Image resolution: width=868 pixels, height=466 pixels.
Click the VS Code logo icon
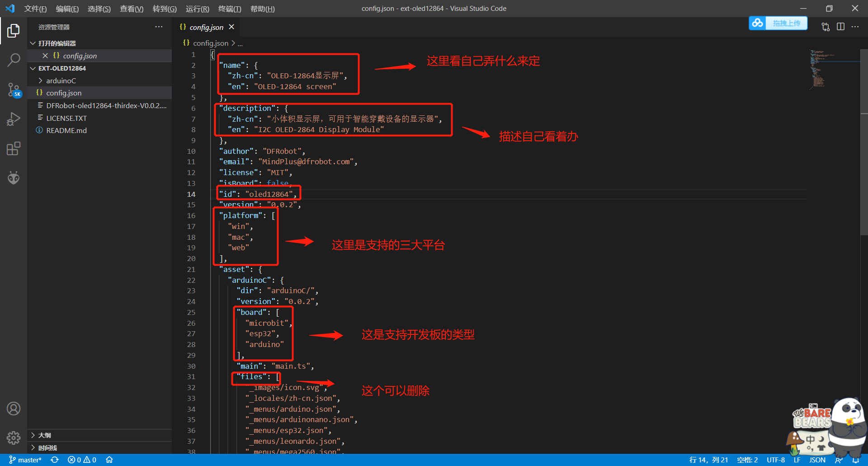pyautogui.click(x=10, y=9)
